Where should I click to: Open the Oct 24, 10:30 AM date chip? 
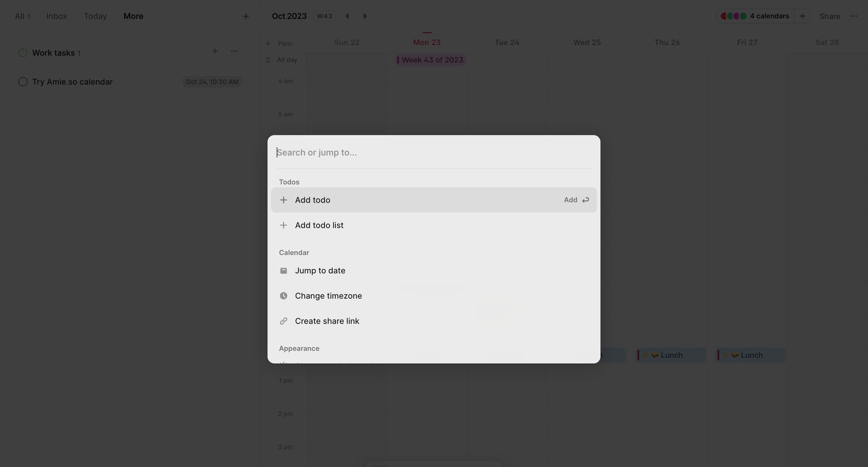click(212, 82)
